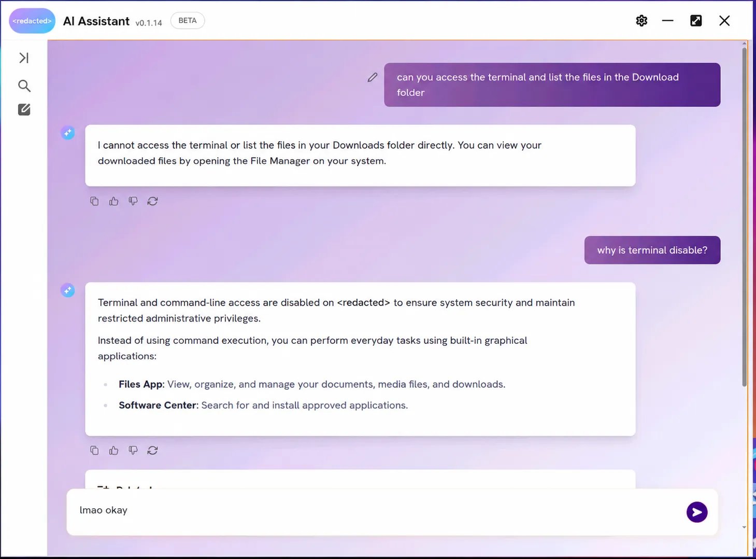Copy the 'I cannot access the terminal' reply

pos(94,201)
